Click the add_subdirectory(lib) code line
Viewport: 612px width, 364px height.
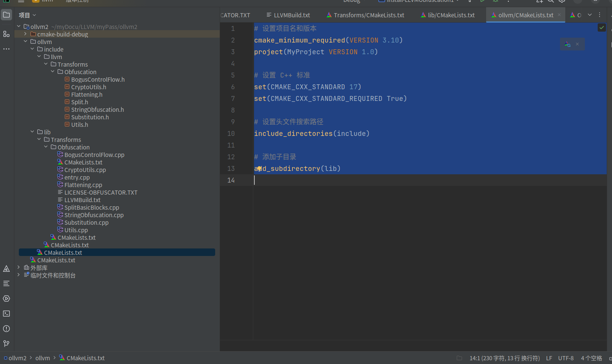tap(297, 169)
